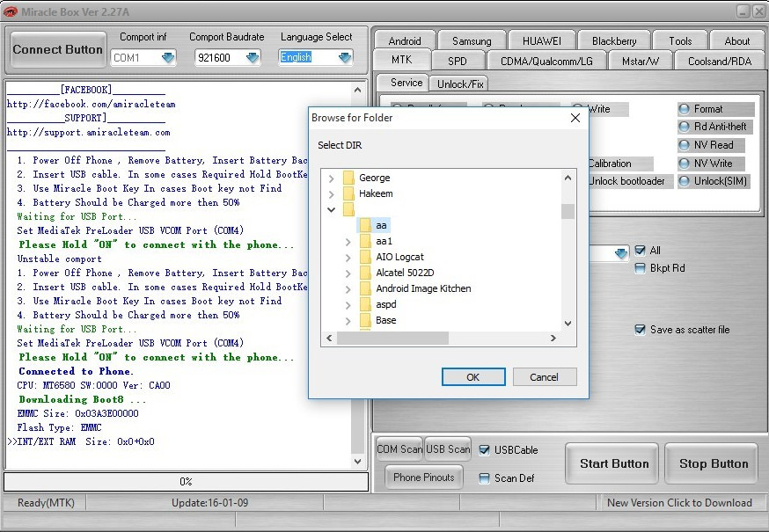Click the 0% progress bar

(x=186, y=482)
